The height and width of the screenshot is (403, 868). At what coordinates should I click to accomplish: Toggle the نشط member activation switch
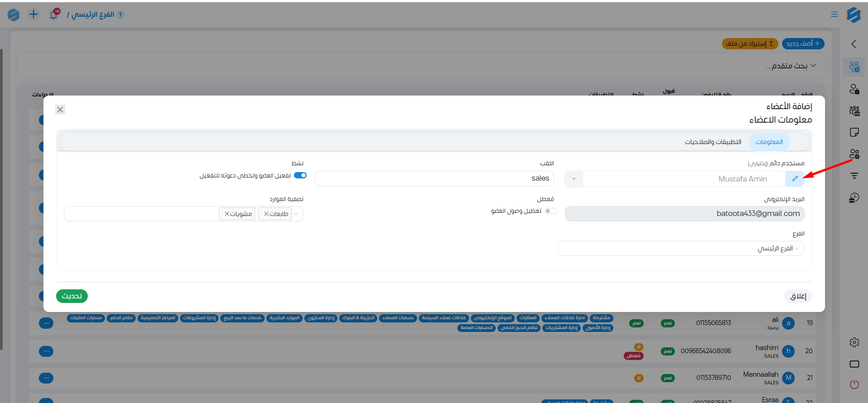300,175
